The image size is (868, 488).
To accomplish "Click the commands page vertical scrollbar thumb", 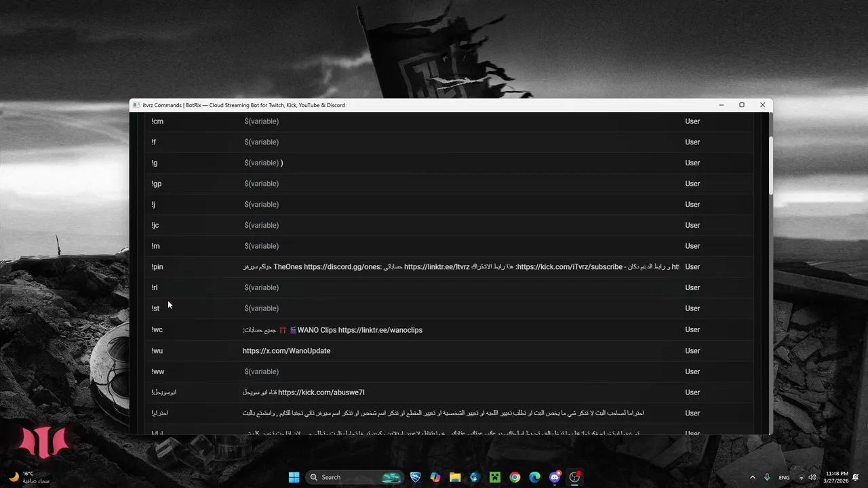I will 770,165.
